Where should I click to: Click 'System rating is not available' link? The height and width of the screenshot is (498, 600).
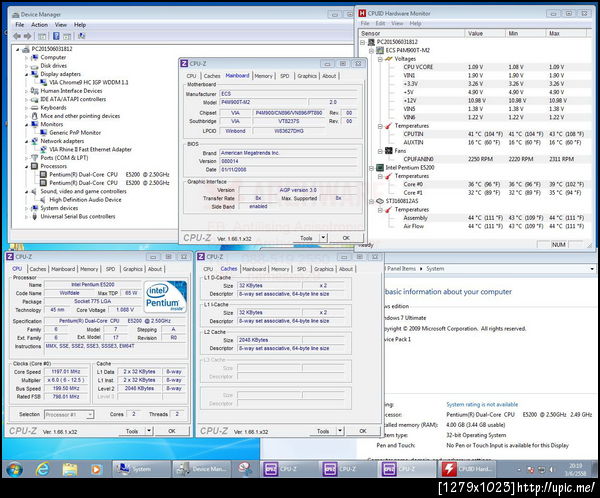coord(482,405)
